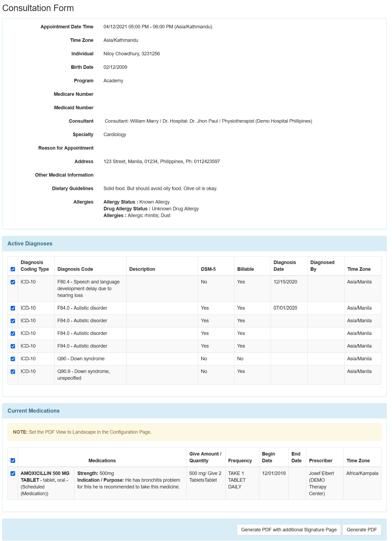The image size is (392, 541).
Task: Toggle the Amoxicillin 500 MG Tablet checkbox
Action: (13, 474)
